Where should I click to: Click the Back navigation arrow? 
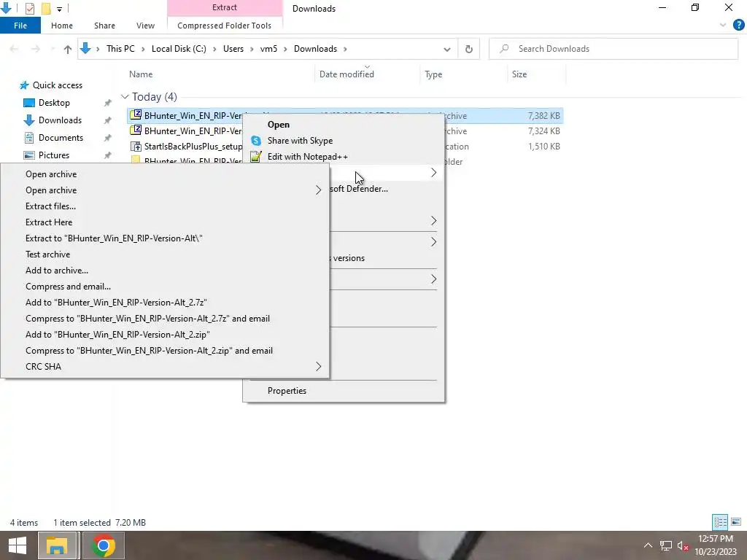pyautogui.click(x=14, y=49)
